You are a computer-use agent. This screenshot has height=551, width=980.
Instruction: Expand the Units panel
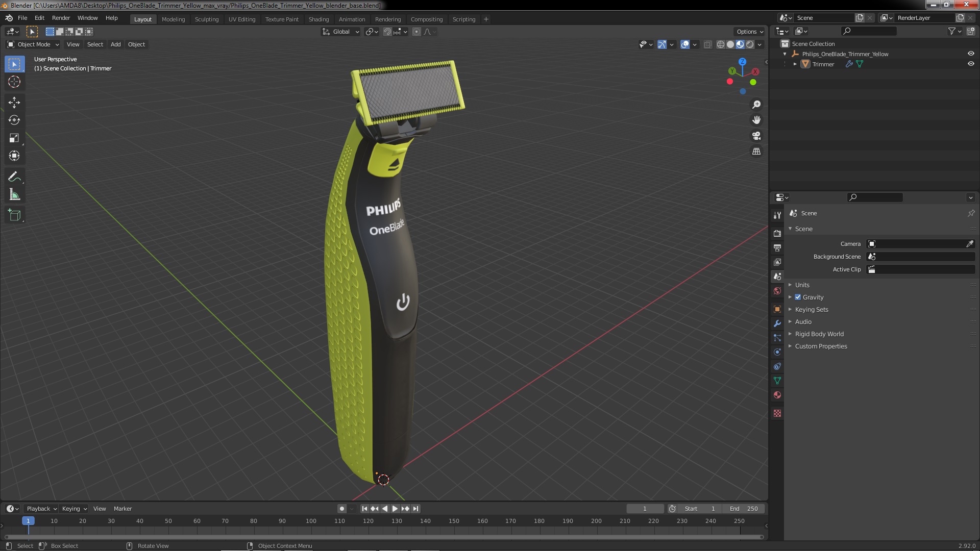point(802,285)
